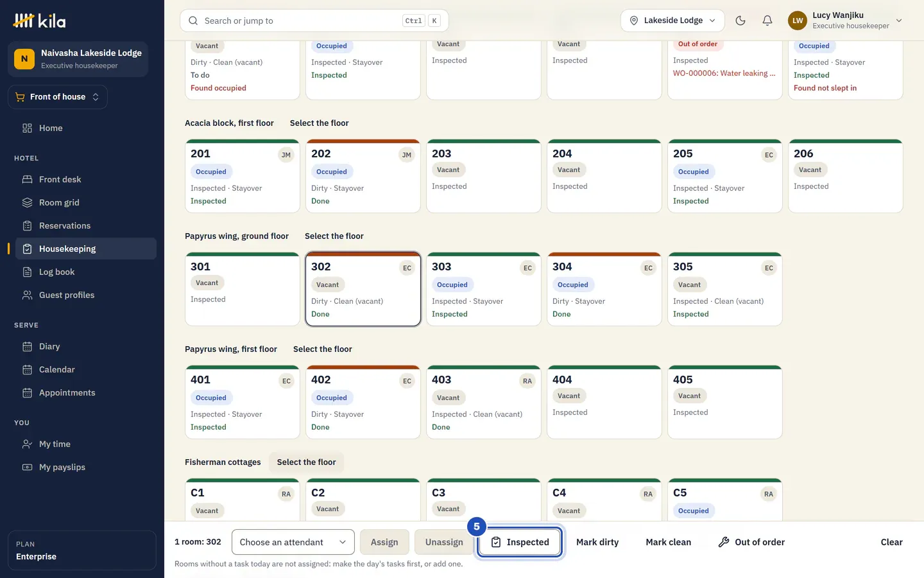Click the My time icon
This screenshot has height=578, width=924.
28,444
